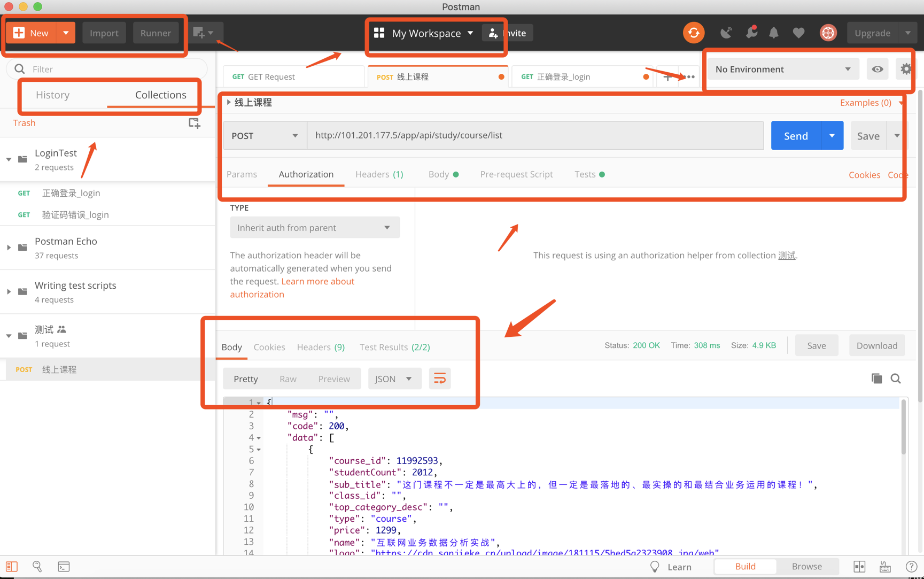Collapse the LoginTest collection
The height and width of the screenshot is (579, 924).
[9, 159]
